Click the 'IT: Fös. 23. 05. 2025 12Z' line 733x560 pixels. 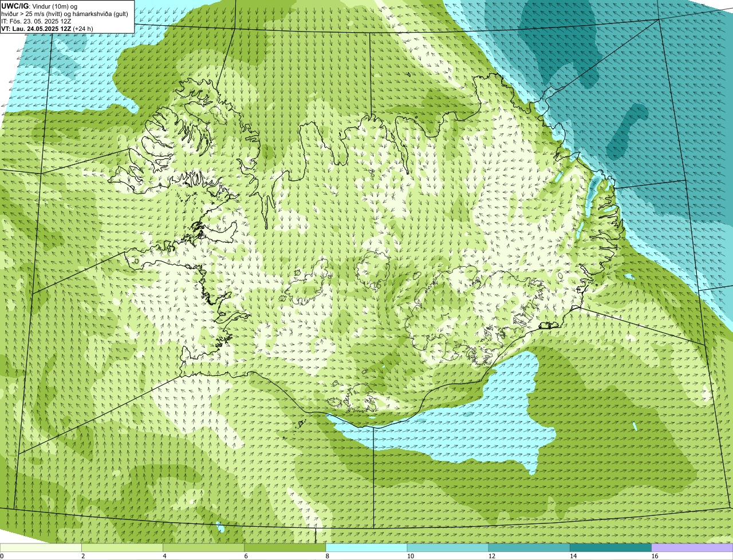(x=36, y=21)
